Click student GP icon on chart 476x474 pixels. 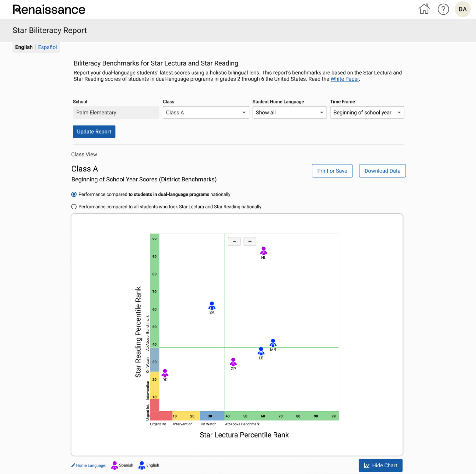(x=233, y=362)
